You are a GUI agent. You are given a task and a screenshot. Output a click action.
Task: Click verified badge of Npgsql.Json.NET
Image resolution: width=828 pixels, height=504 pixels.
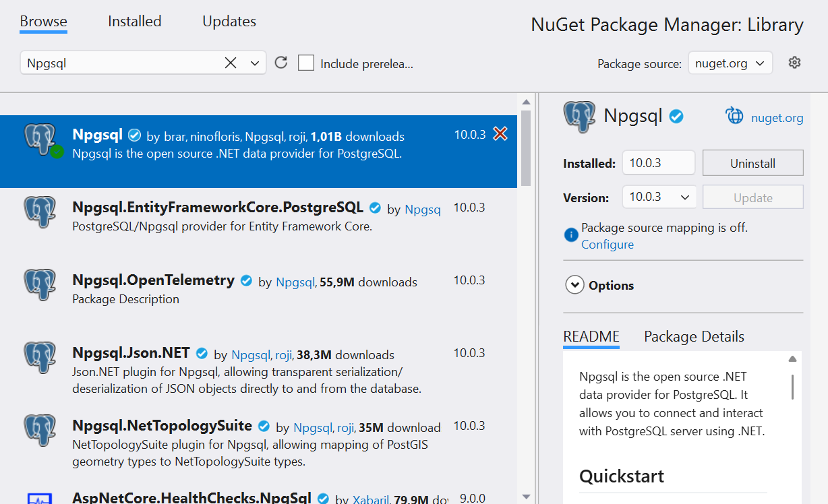point(202,353)
